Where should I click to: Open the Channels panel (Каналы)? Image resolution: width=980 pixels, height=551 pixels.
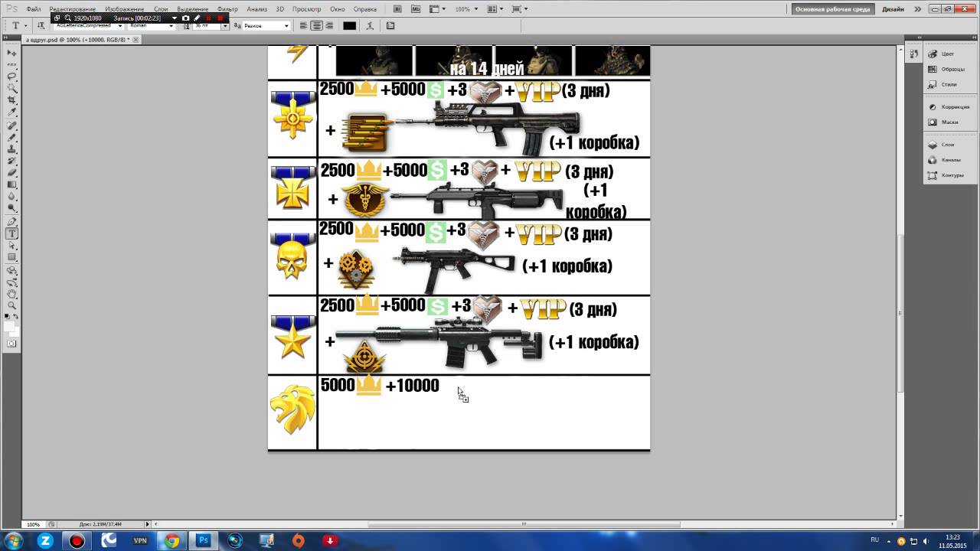949,160
